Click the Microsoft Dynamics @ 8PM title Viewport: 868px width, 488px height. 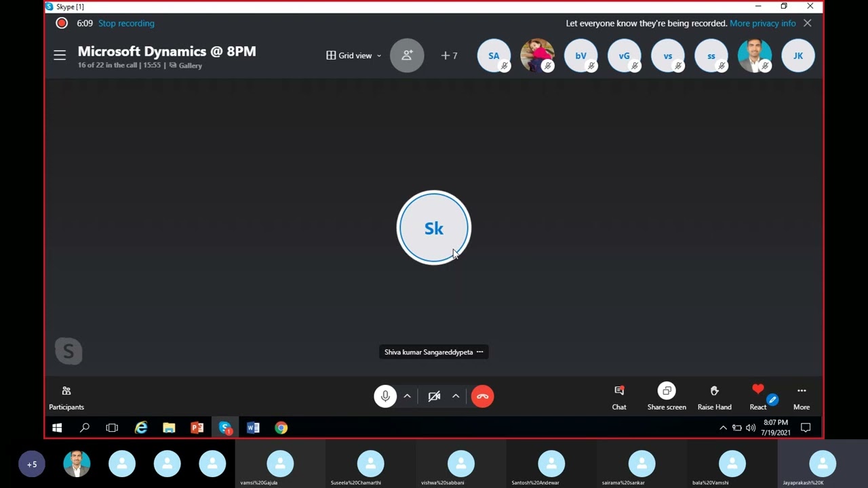coord(167,52)
